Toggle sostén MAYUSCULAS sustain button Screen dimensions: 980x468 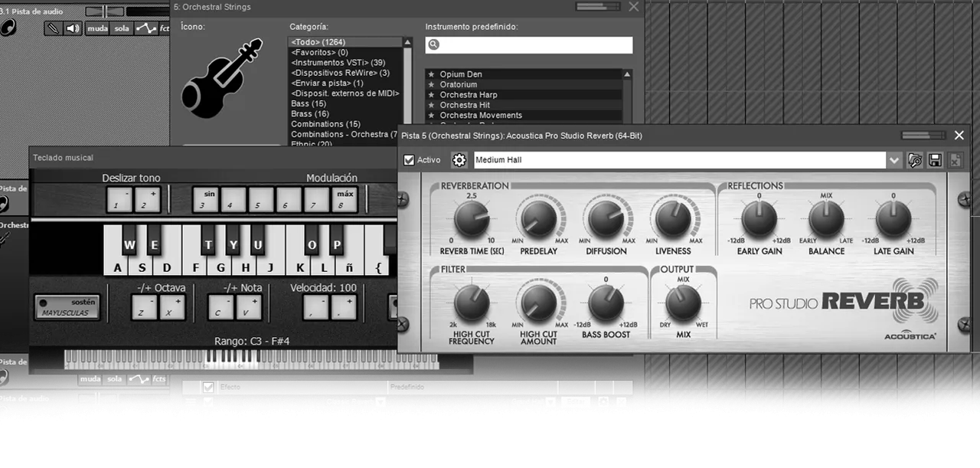click(67, 307)
